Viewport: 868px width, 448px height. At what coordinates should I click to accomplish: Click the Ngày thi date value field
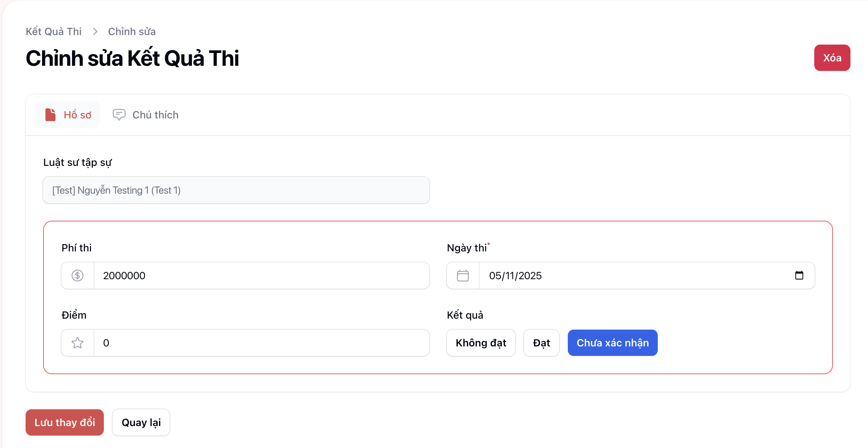(622, 276)
